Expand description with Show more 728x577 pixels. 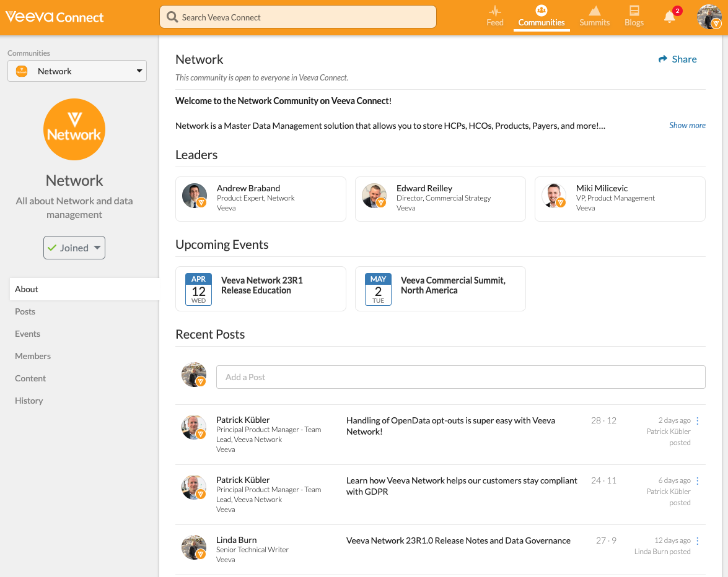[687, 125]
